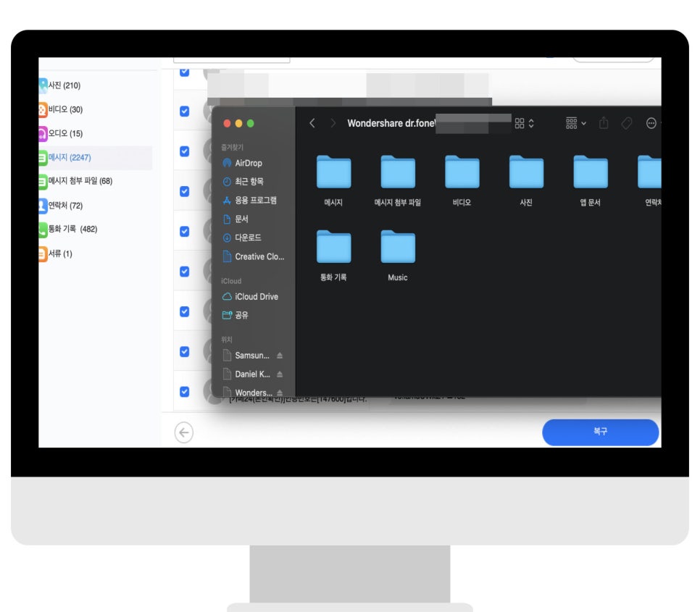Eject the Wonders... volume
The width and height of the screenshot is (700, 612).
pos(280,393)
